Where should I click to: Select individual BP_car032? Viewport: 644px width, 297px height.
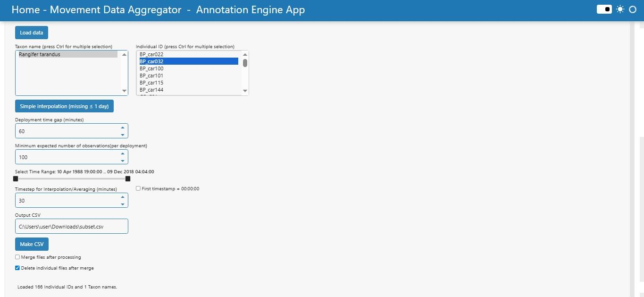189,61
